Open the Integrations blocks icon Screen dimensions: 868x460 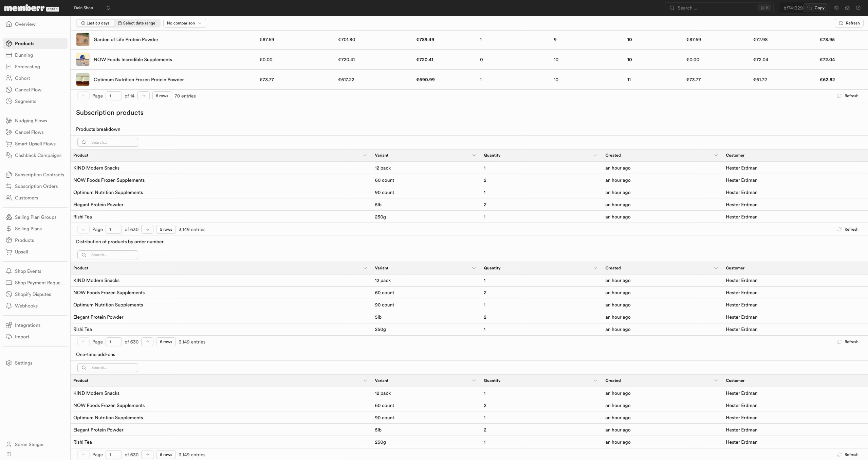(9, 325)
